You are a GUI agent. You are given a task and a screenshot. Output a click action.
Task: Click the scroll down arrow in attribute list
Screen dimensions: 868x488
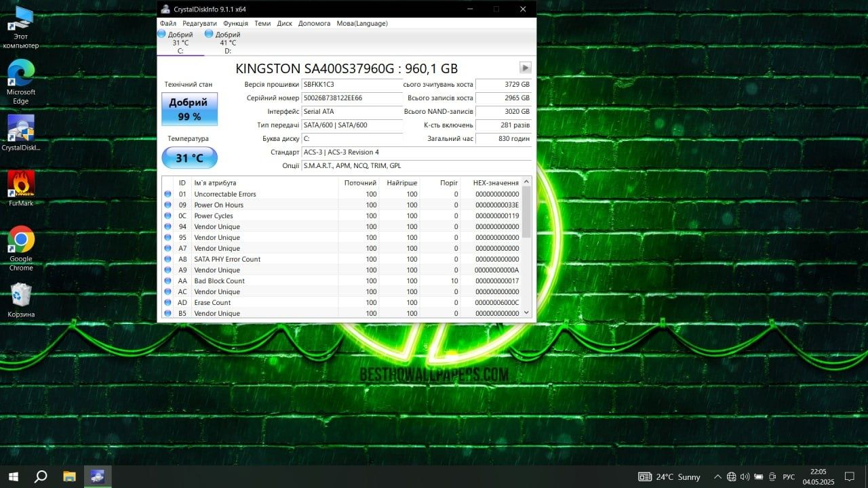[527, 313]
